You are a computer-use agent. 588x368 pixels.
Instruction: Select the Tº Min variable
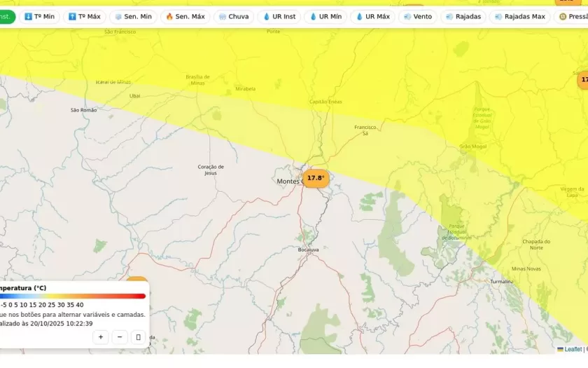(39, 17)
